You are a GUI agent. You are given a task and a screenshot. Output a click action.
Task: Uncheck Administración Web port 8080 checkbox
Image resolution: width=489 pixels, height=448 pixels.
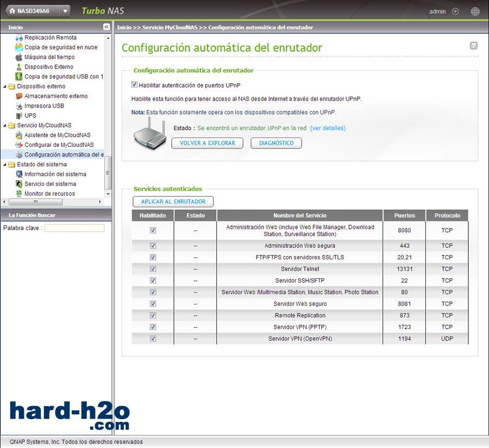[153, 230]
